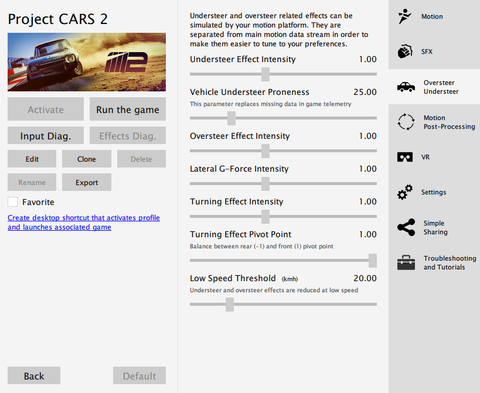Click the Simple Sharing share icon
Viewport: 480px width, 393px height.
click(x=406, y=227)
